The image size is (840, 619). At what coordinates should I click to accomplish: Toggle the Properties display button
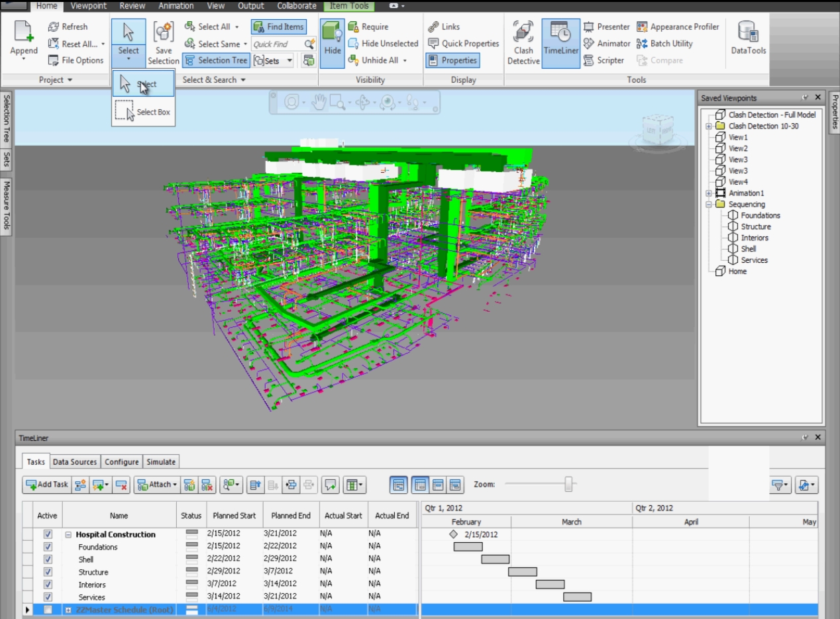(452, 60)
